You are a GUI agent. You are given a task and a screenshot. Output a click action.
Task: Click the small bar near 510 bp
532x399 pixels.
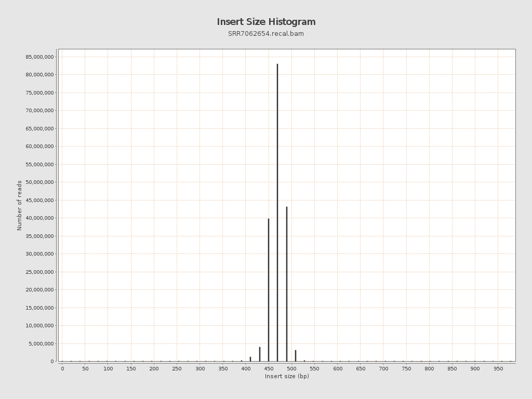coord(296,355)
